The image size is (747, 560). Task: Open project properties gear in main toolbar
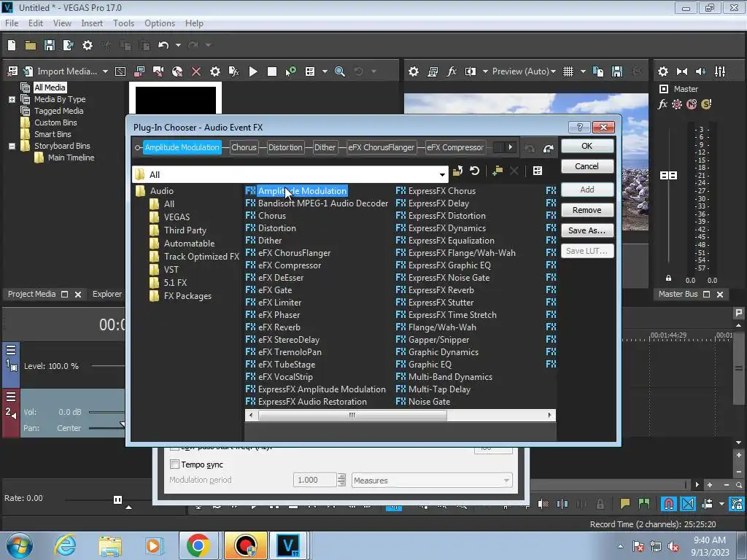click(x=88, y=45)
